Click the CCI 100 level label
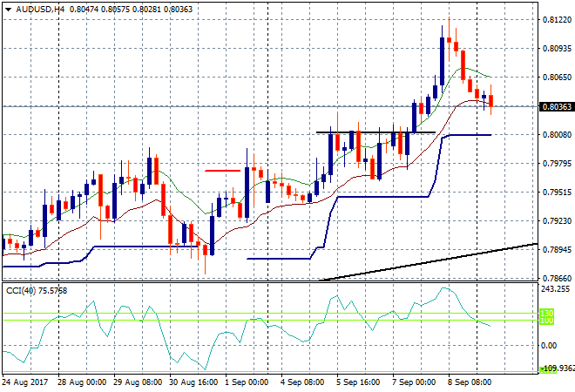Image resolution: width=575 pixels, height=392 pixels. coord(546,321)
